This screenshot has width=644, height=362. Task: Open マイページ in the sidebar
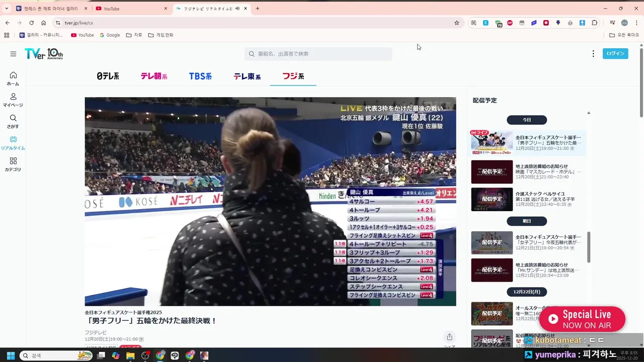[x=13, y=100]
